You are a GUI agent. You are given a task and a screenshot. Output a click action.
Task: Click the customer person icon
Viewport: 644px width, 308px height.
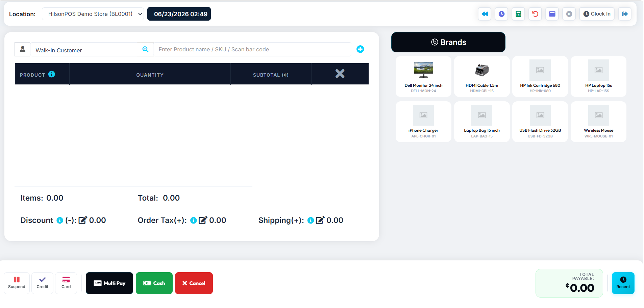pos(23,49)
